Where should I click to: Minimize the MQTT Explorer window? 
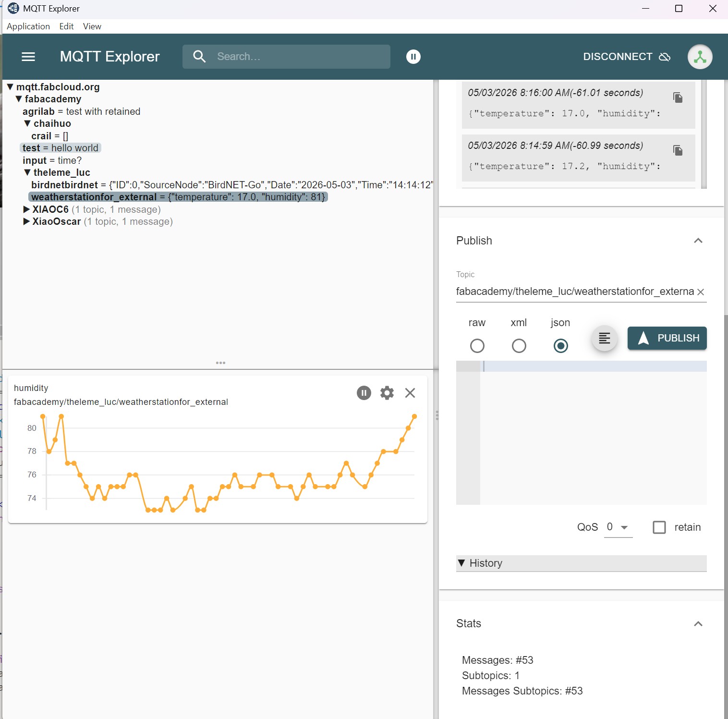[x=645, y=8]
